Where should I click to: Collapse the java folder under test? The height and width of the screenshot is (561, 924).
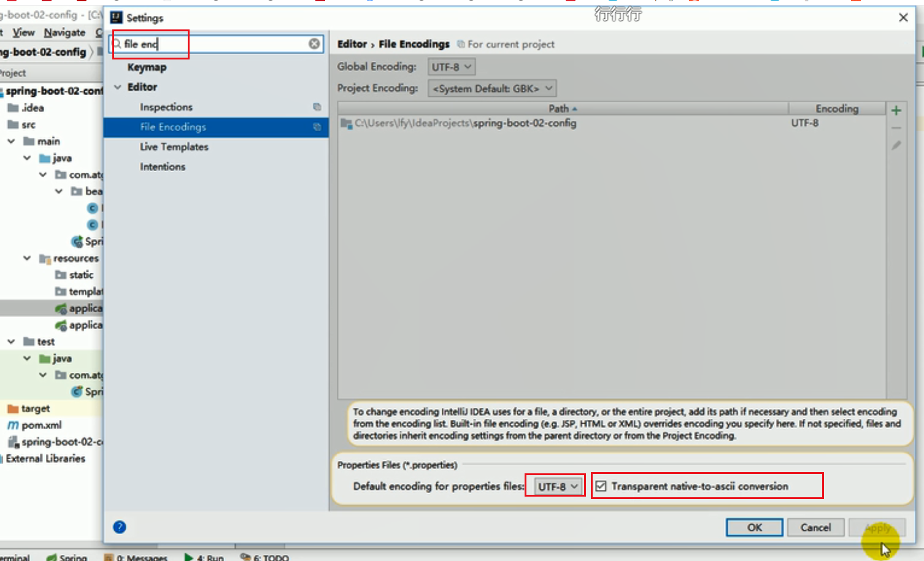(27, 358)
